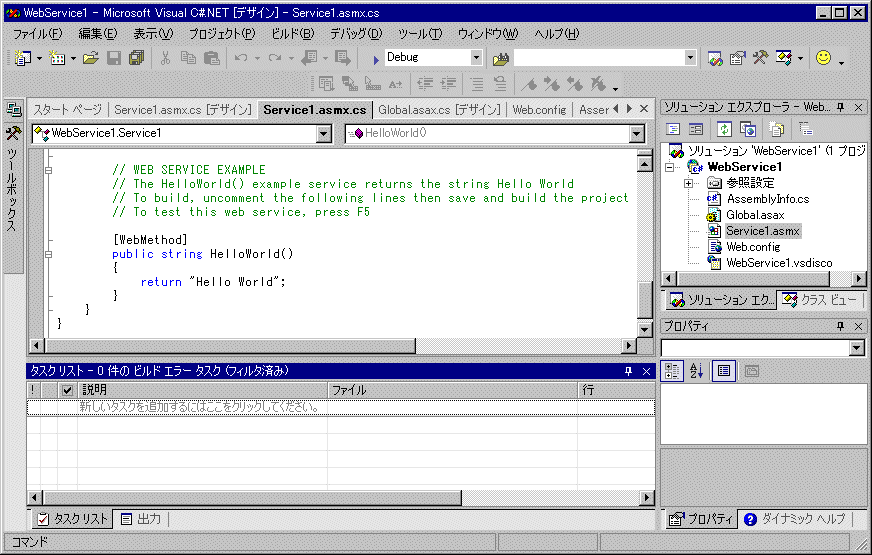Click the Start debugging play arrow
The width and height of the screenshot is (872, 555).
tap(376, 59)
